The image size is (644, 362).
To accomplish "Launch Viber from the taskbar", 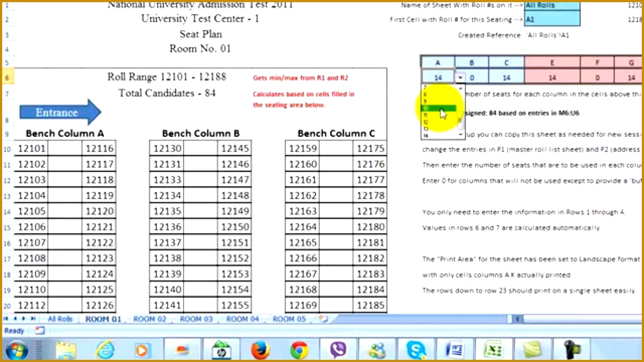I will point(338,350).
